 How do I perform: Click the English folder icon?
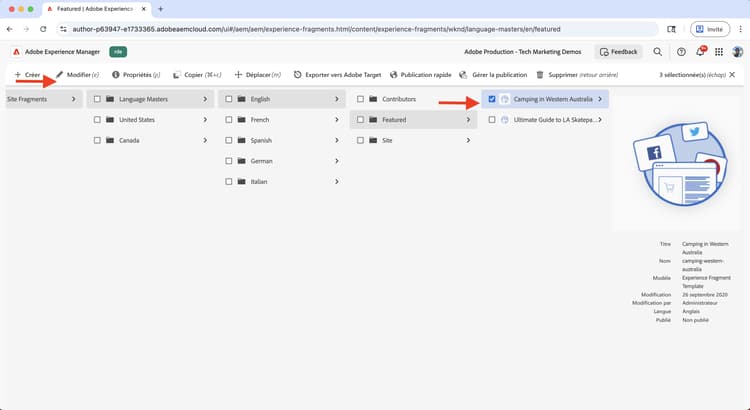coord(242,99)
